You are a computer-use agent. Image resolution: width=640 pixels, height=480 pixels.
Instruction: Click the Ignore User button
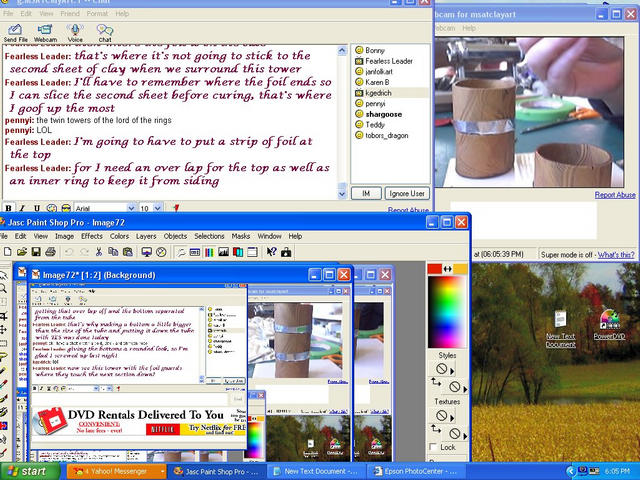click(407, 193)
